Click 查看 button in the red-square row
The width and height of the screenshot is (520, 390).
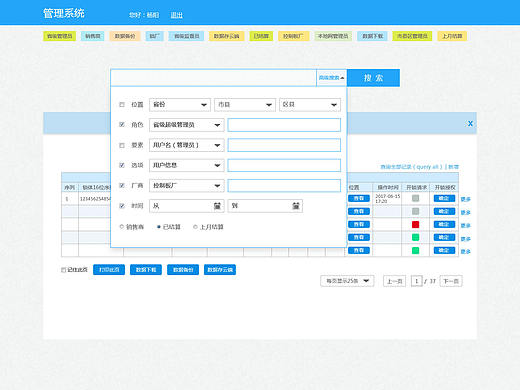pos(359,224)
